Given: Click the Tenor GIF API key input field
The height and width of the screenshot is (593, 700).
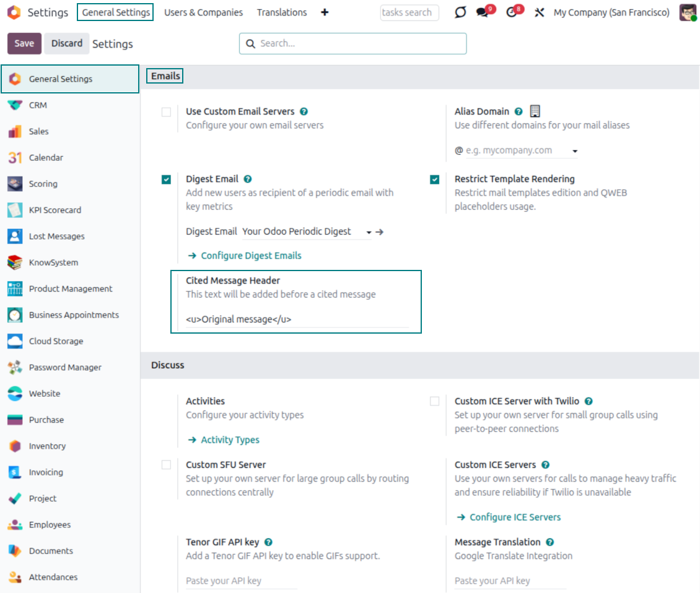Looking at the screenshot, I should pos(240,580).
